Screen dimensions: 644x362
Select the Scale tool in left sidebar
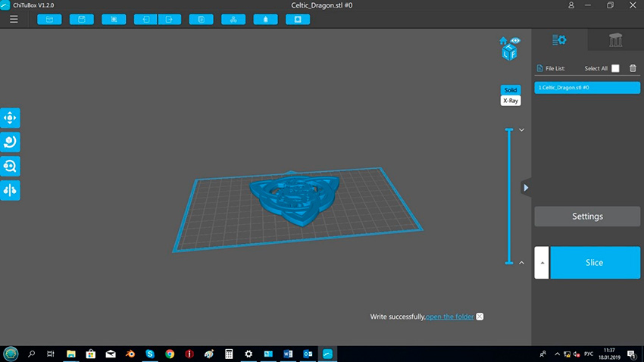(11, 167)
